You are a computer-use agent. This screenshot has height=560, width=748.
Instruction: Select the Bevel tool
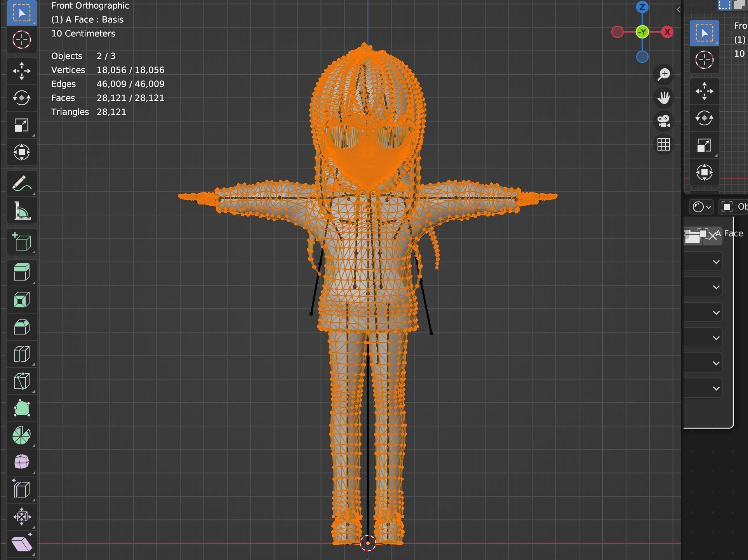point(21,327)
